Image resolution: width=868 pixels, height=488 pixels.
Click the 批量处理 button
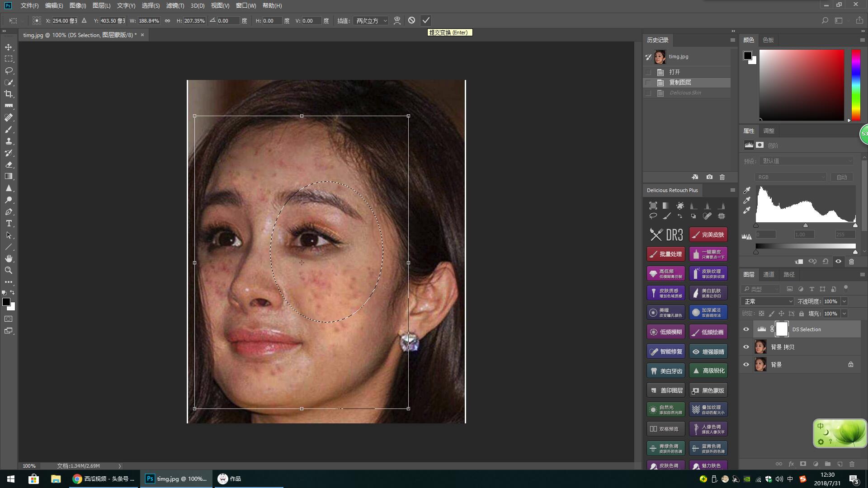(x=666, y=254)
